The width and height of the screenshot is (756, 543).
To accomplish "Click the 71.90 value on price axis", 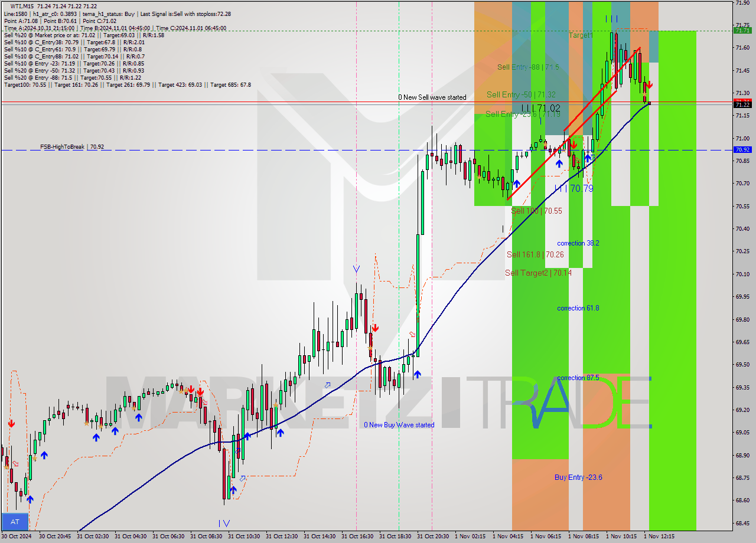I will (742, 3).
